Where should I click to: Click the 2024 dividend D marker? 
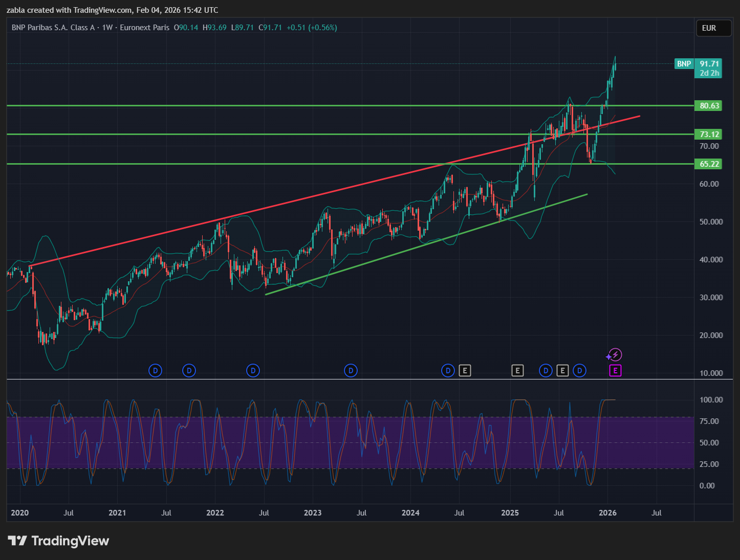[448, 370]
